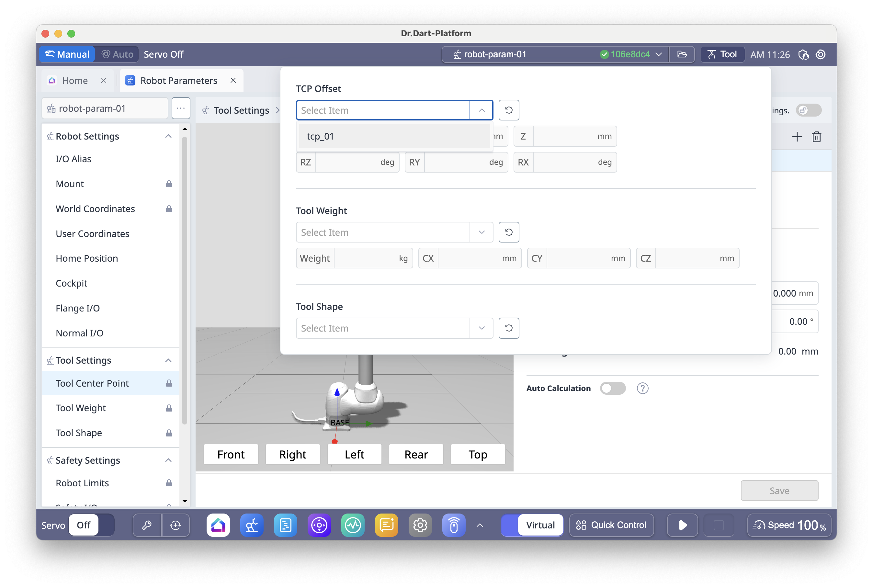Collapse the TCP Offset dropdown
Image resolution: width=873 pixels, height=588 pixels.
pyautogui.click(x=482, y=110)
